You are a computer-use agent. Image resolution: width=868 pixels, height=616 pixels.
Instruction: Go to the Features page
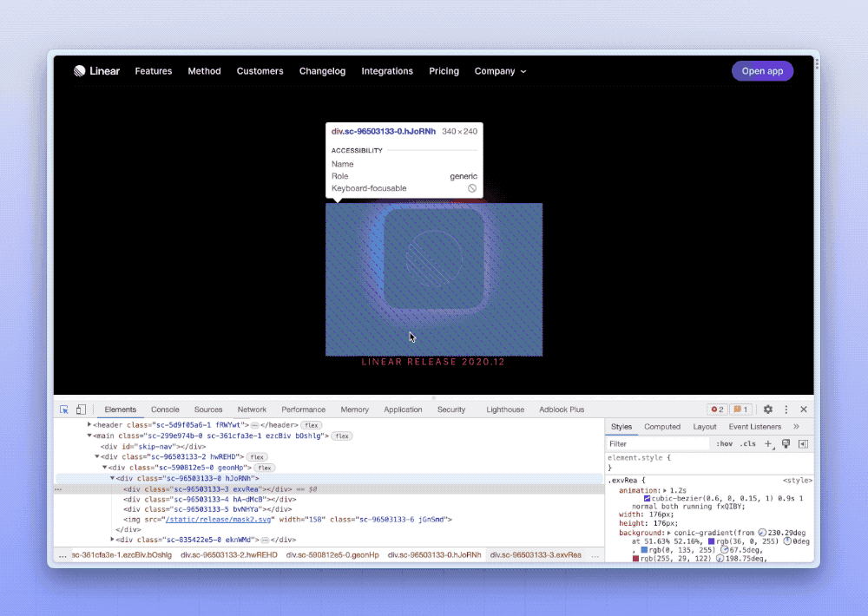click(154, 71)
